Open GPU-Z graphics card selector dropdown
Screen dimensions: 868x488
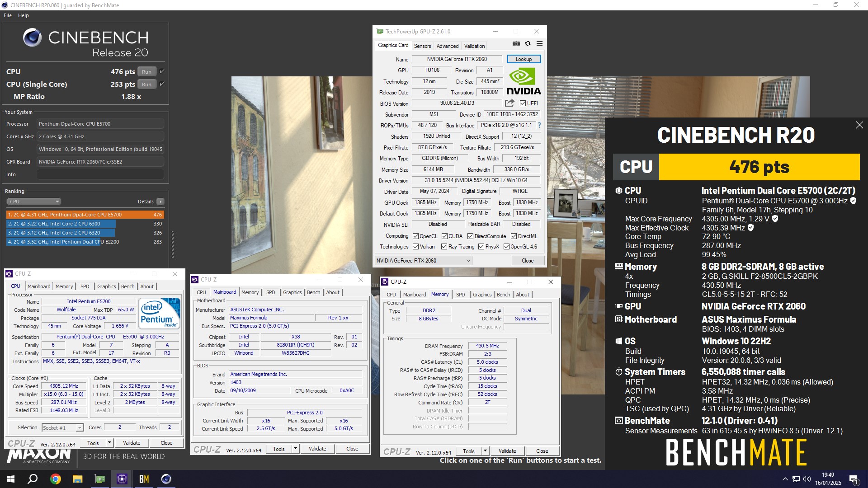pyautogui.click(x=423, y=261)
